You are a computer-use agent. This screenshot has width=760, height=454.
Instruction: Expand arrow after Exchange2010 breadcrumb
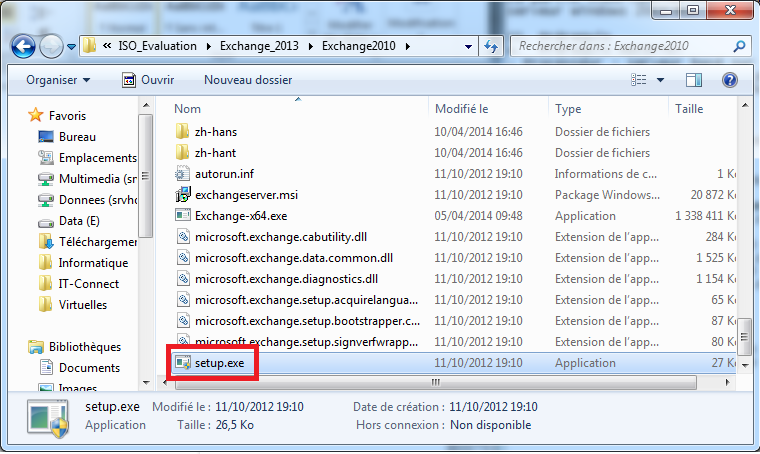(x=408, y=46)
